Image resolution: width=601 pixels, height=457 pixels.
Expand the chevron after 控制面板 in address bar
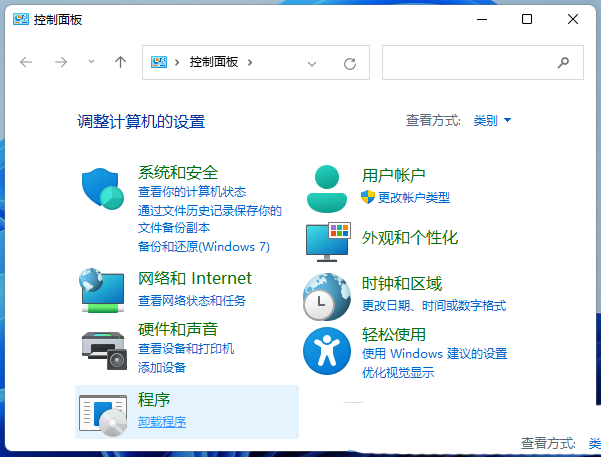pyautogui.click(x=250, y=62)
